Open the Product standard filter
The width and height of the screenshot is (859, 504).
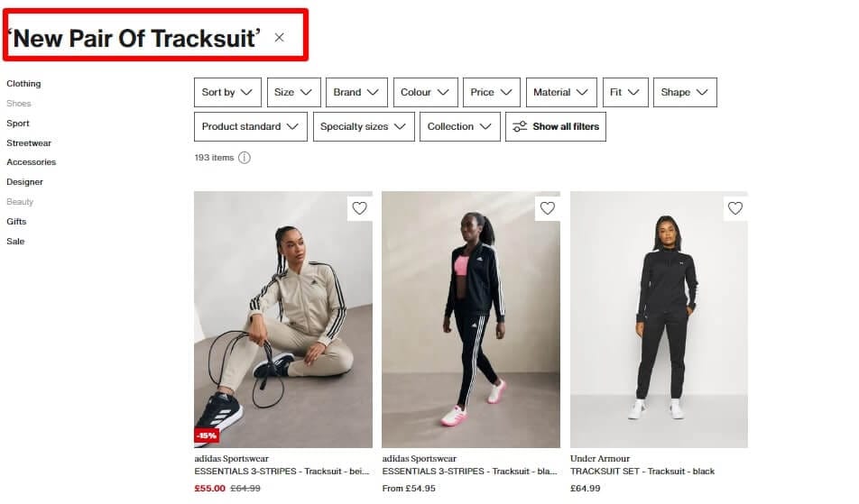tap(250, 126)
